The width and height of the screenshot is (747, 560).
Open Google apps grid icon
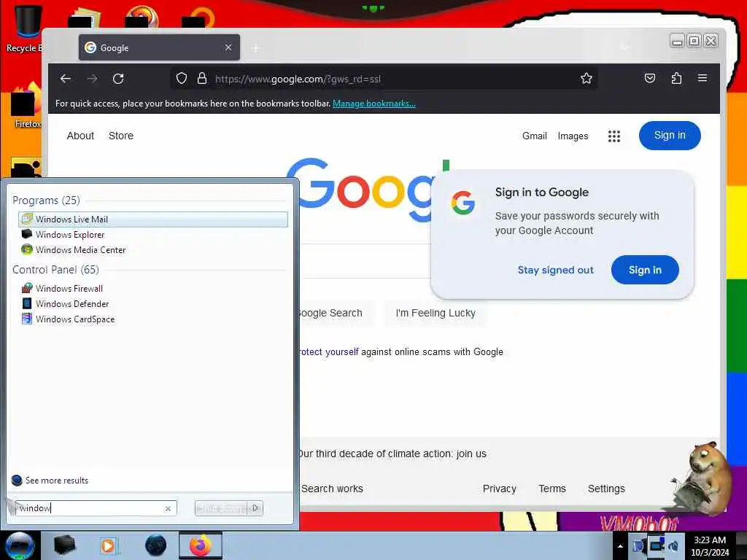click(614, 136)
